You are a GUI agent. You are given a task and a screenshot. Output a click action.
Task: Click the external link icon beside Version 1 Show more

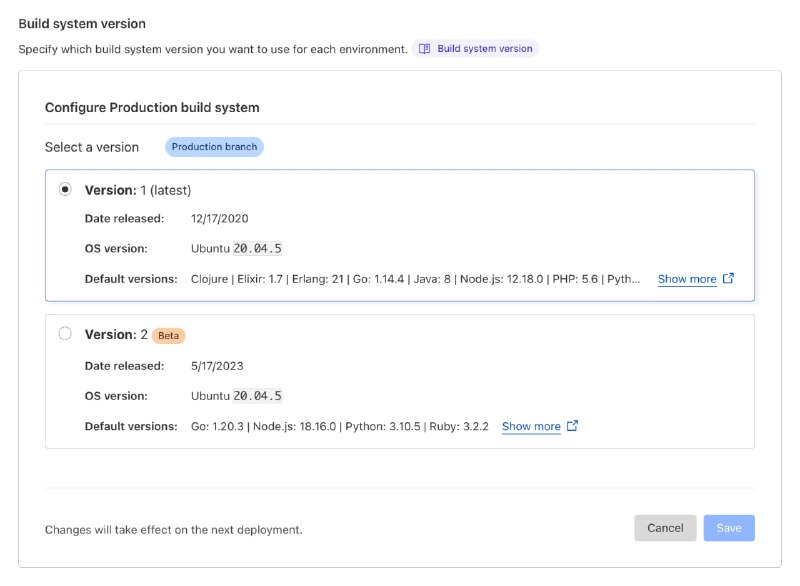click(x=728, y=278)
